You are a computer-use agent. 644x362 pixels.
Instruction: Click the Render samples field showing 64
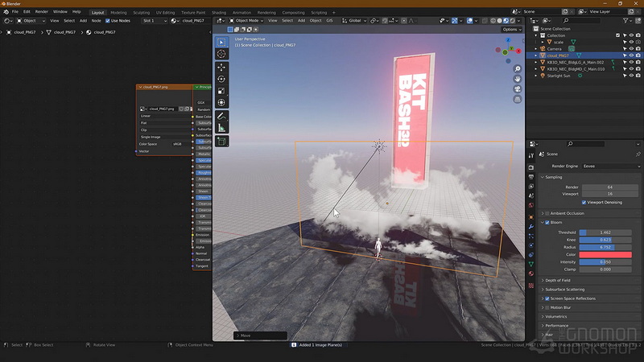point(609,187)
